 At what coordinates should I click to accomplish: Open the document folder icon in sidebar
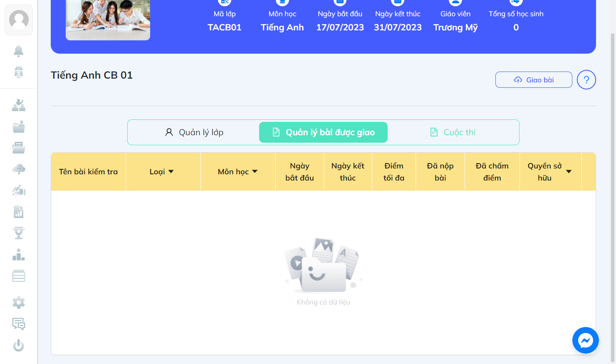(19, 148)
